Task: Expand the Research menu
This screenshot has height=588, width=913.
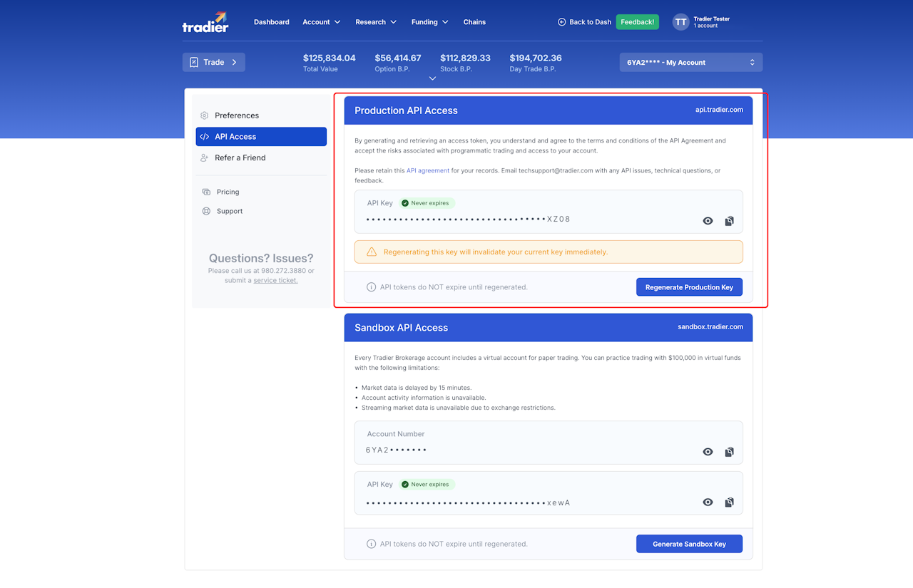Action: 376,22
